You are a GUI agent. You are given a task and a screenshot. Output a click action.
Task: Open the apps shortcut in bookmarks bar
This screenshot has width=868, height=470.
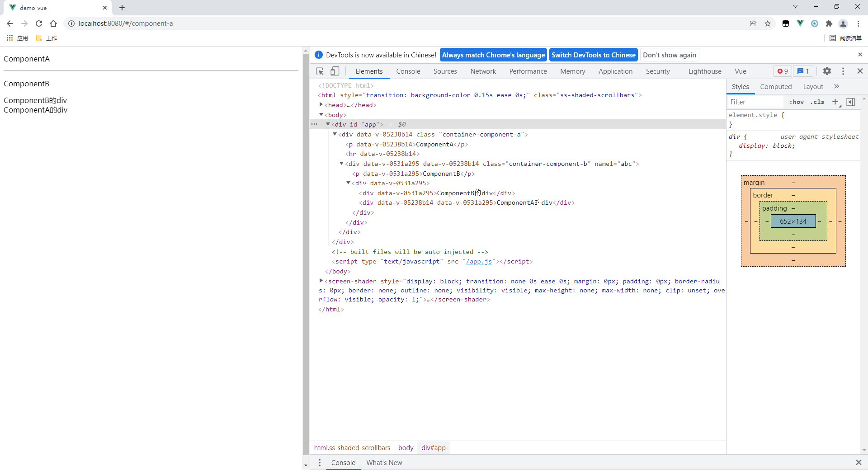17,38
